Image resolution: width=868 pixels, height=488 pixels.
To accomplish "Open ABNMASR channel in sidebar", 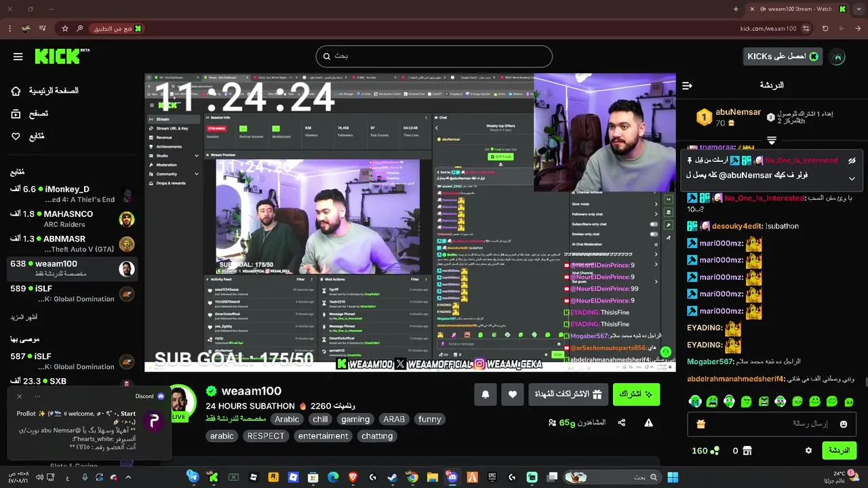I will pyautogui.click(x=71, y=244).
